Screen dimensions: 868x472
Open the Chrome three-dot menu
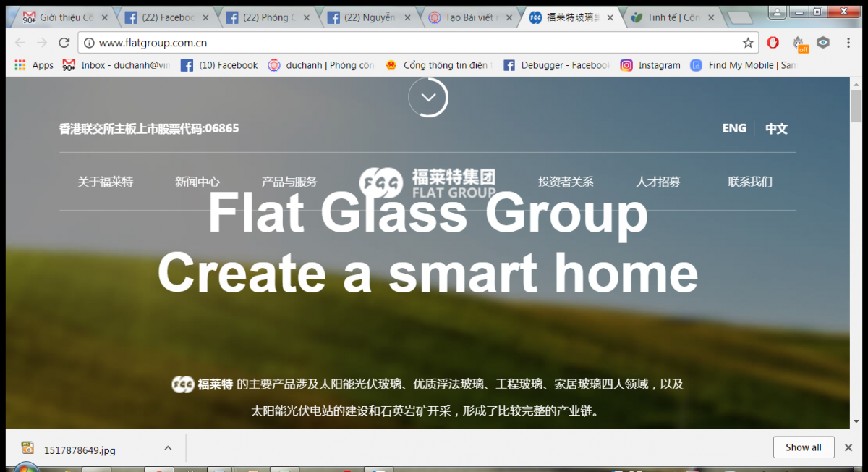pos(848,43)
